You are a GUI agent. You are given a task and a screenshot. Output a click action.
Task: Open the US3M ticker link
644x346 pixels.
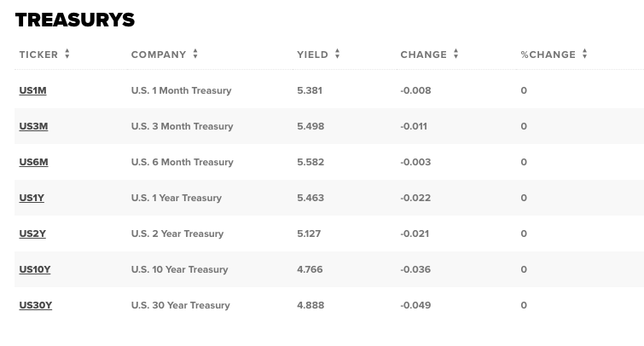point(33,126)
